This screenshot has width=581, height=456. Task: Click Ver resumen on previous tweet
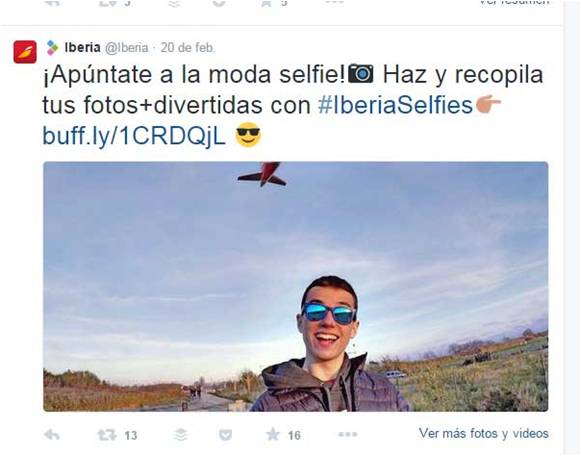click(515, 2)
